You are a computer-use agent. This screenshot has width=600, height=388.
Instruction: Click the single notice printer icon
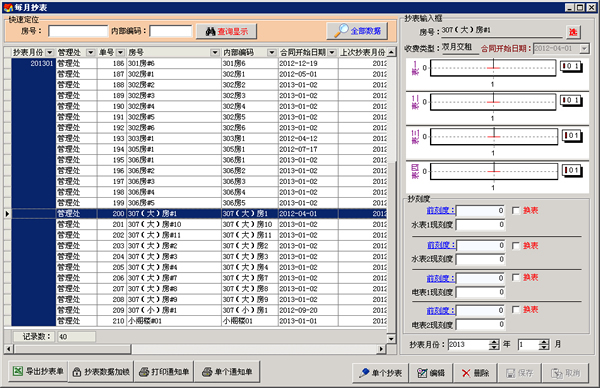tap(207, 372)
